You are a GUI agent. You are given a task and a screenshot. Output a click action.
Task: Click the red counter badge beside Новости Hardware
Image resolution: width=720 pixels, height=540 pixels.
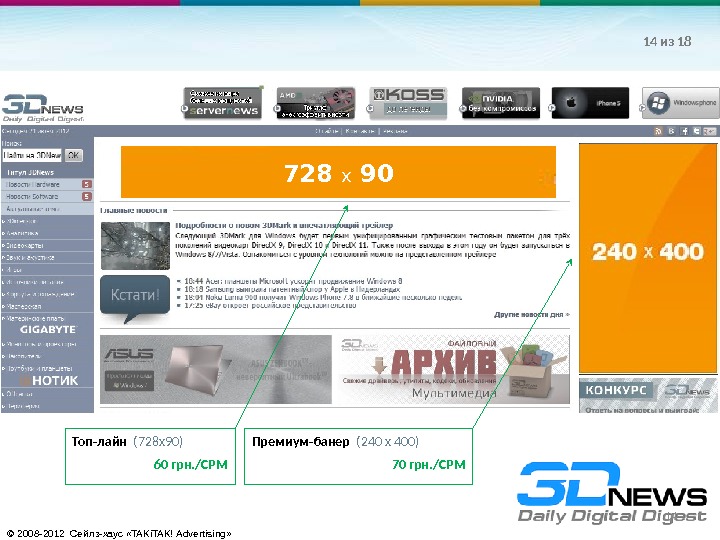[x=86, y=184]
